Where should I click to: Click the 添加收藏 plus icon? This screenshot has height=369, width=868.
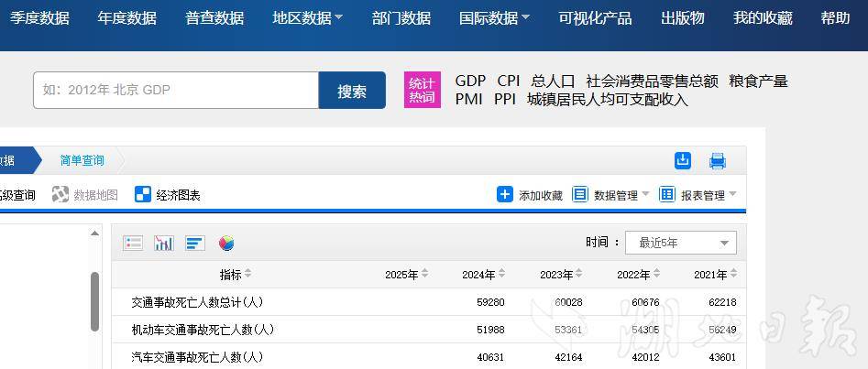[x=505, y=194]
